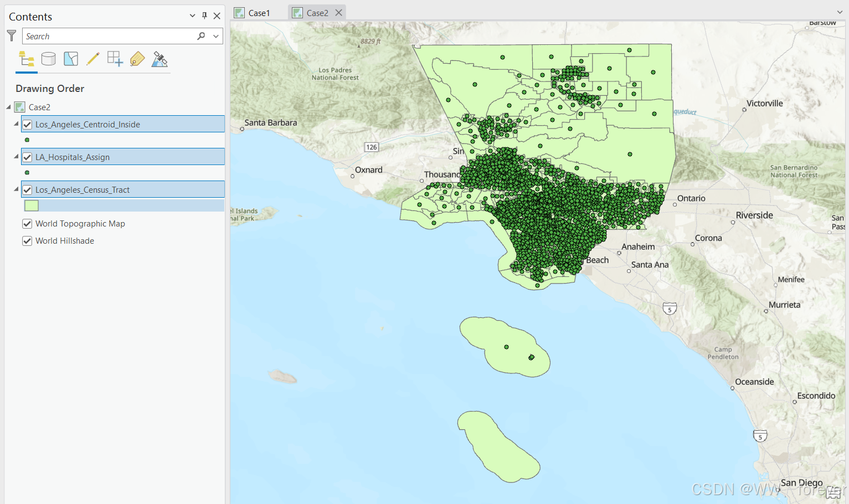The image size is (849, 504).
Task: Click the Escondido label on map
Action: pyautogui.click(x=816, y=396)
